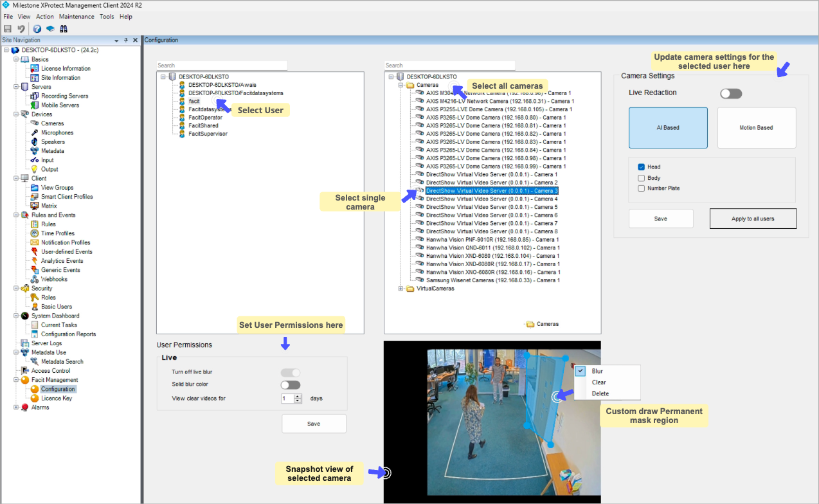Select the Motion Based redaction button
The height and width of the screenshot is (504, 819).
[x=756, y=127]
